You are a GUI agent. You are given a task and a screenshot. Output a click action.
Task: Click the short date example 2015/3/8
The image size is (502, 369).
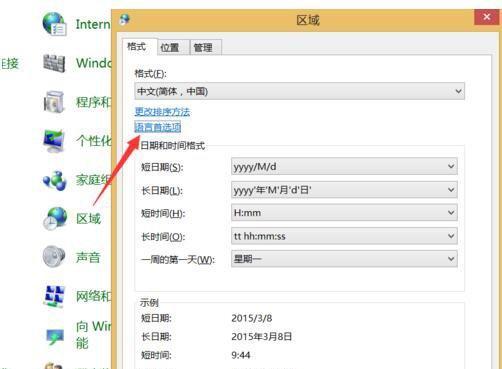point(252,318)
